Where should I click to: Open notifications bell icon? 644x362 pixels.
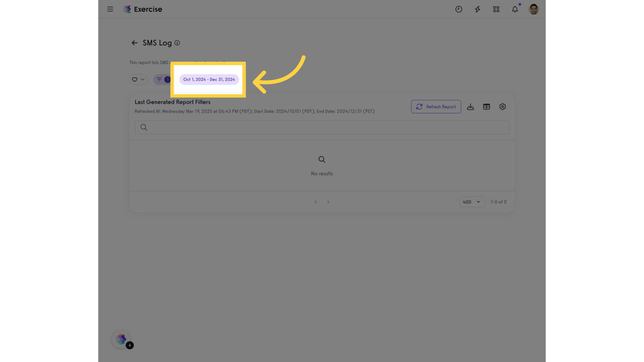[515, 9]
